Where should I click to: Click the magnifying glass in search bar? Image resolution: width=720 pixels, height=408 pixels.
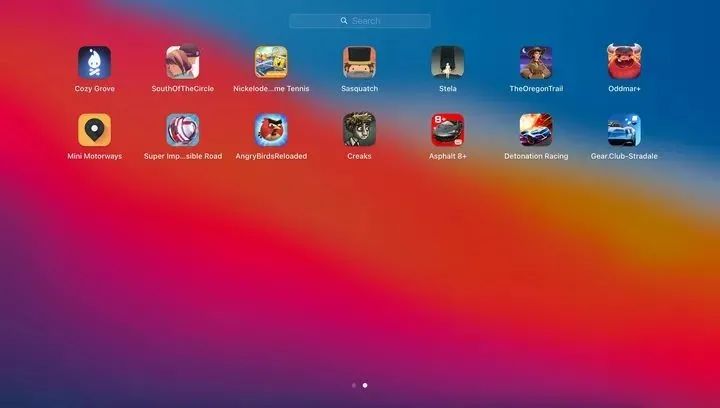point(344,21)
